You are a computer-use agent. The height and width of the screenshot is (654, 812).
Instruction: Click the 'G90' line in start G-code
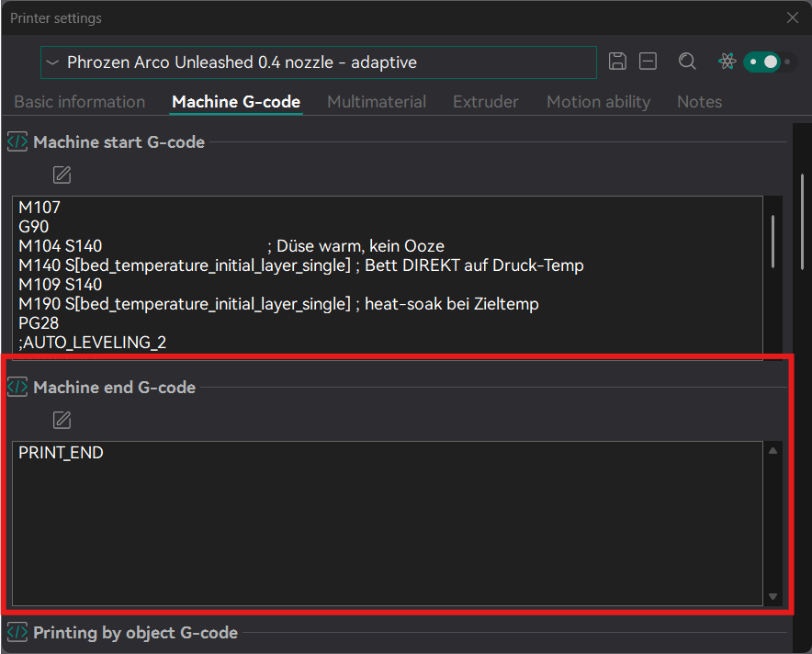pos(34,227)
